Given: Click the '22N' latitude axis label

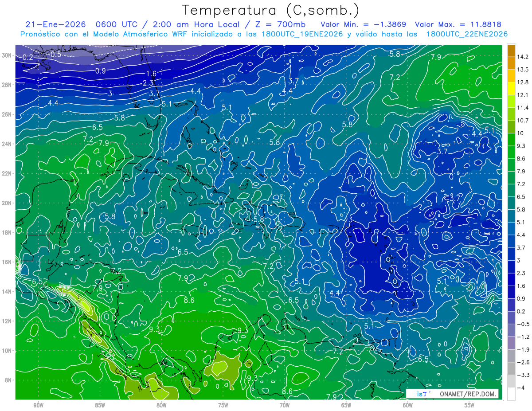Looking at the screenshot, I should point(7,173).
